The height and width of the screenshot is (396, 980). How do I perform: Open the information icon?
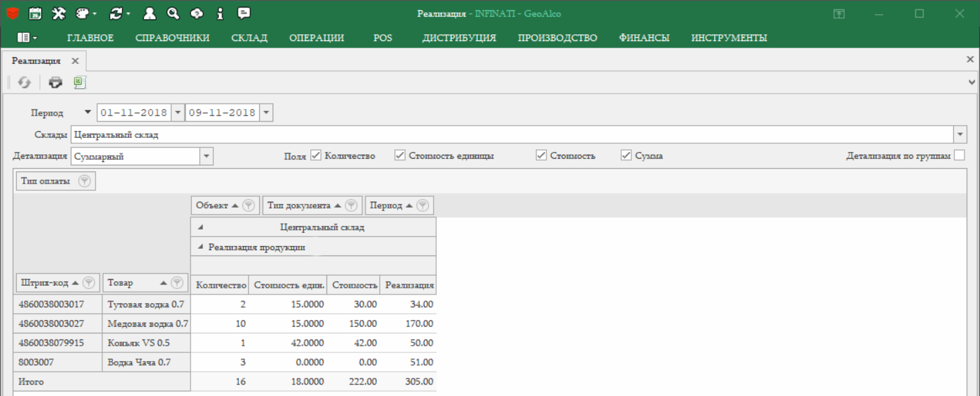point(220,13)
